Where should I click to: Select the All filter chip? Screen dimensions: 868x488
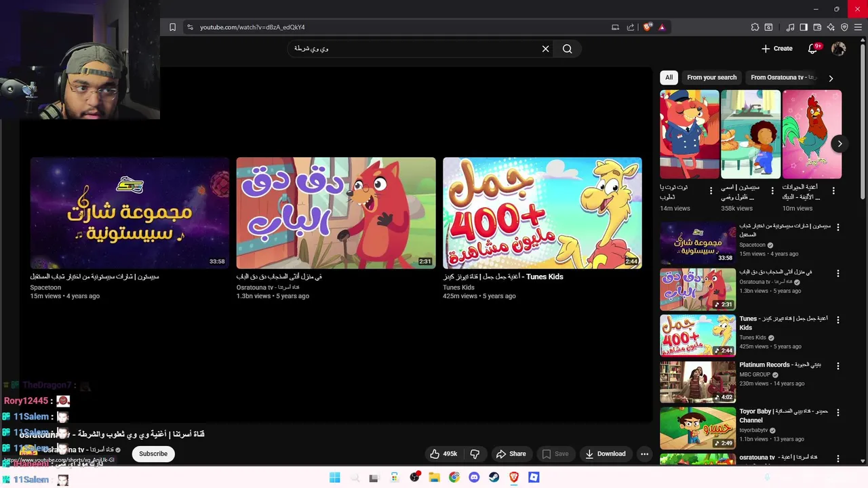[669, 77]
